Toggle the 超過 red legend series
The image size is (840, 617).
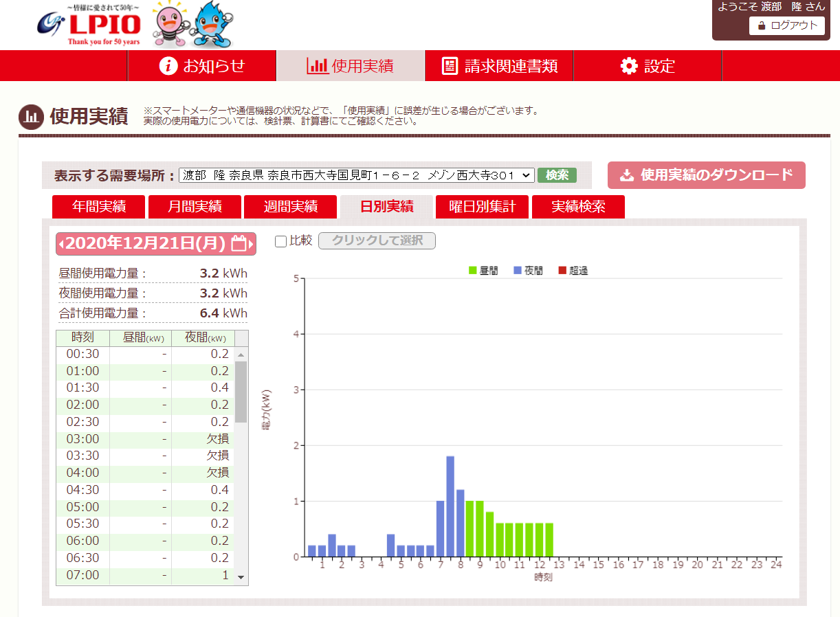573,271
